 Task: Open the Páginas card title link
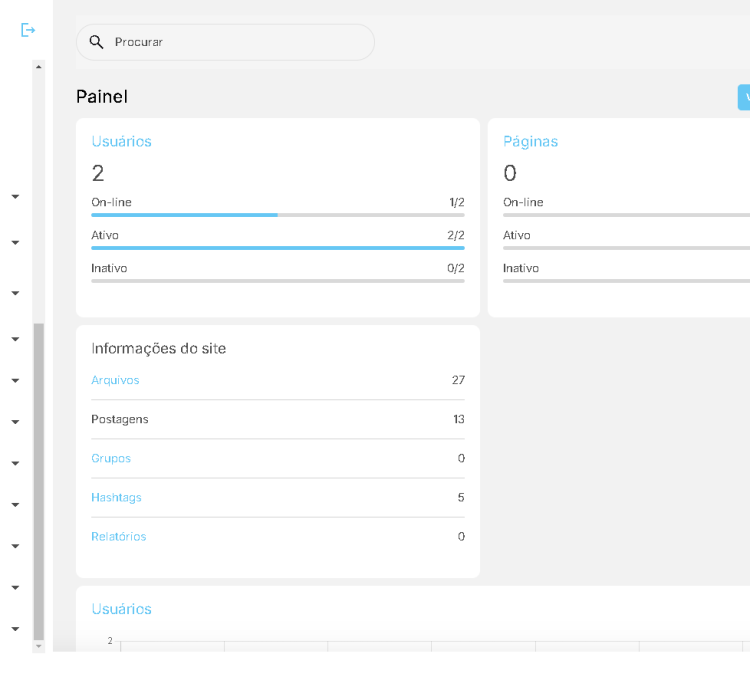[530, 142]
